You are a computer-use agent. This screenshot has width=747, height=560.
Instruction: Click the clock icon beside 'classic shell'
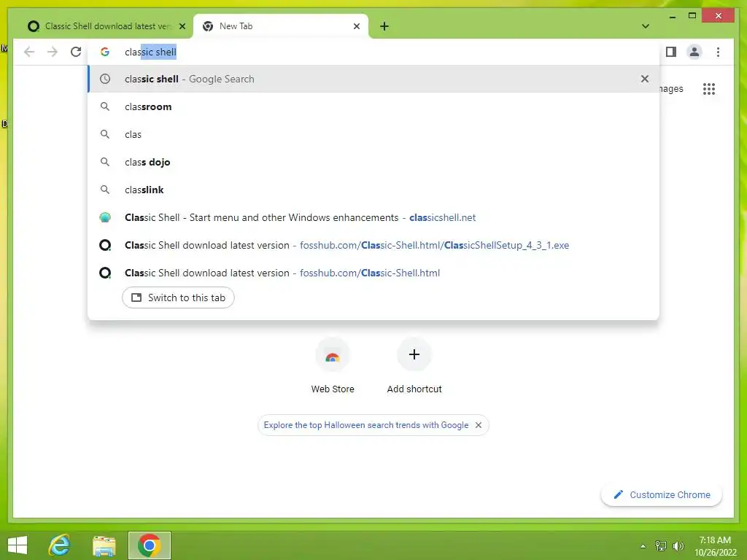[105, 79]
